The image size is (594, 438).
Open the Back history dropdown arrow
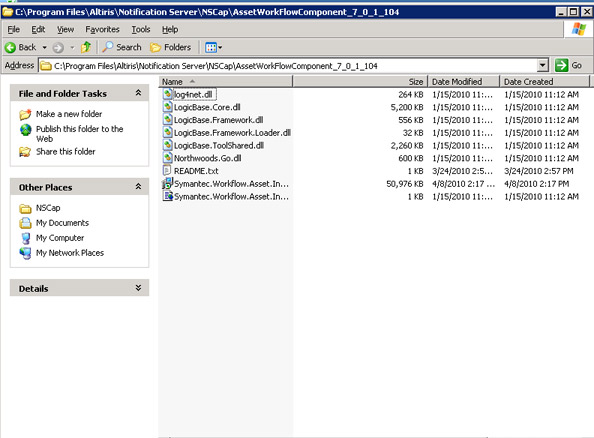[x=44, y=48]
